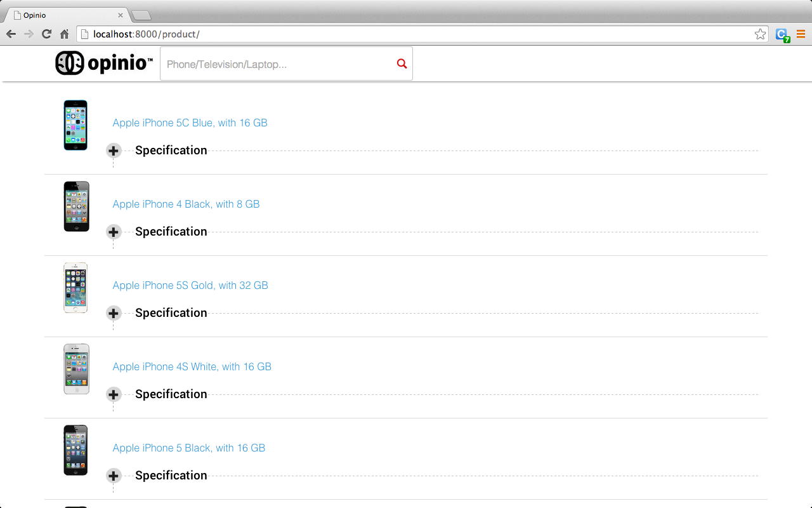The image size is (812, 508).
Task: Expand Specification for iPhone 5C Blue
Action: (114, 150)
